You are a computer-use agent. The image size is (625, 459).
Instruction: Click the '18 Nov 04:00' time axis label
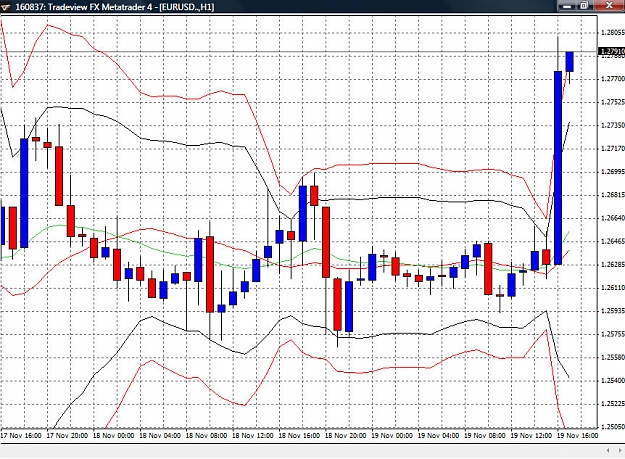160,435
